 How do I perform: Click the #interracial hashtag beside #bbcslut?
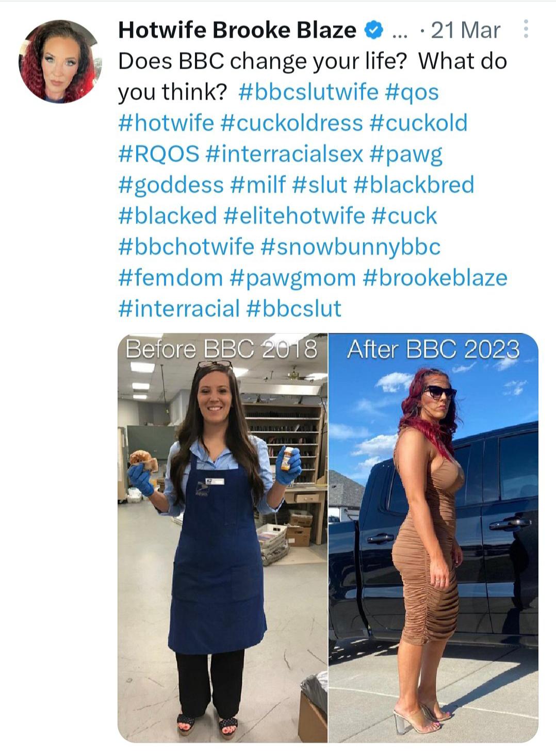(179, 309)
